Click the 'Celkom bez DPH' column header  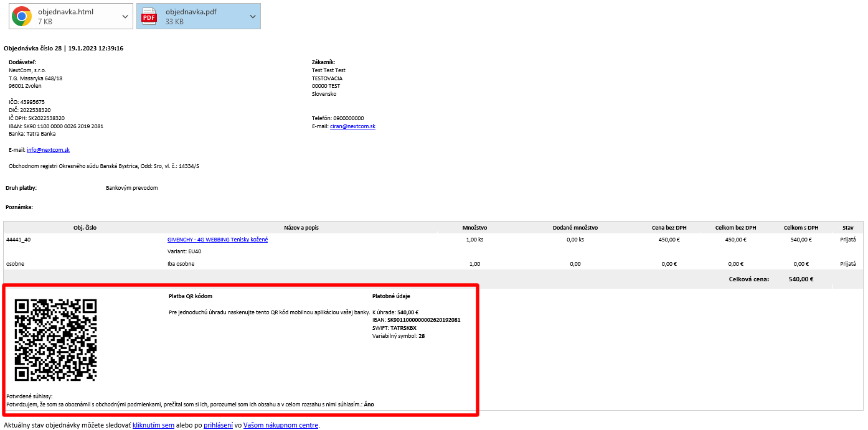point(736,228)
